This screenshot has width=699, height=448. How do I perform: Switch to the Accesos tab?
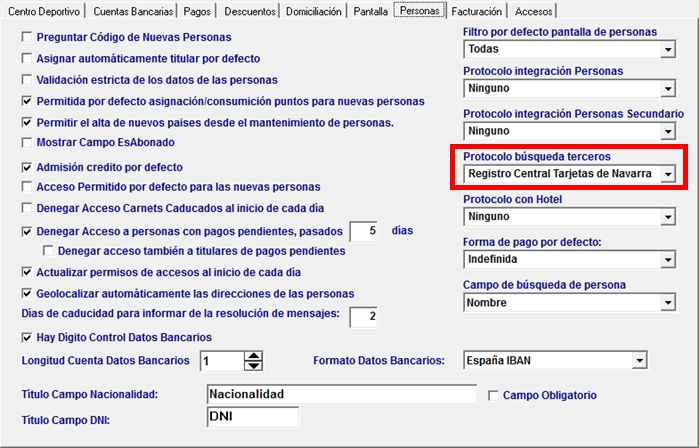click(534, 11)
